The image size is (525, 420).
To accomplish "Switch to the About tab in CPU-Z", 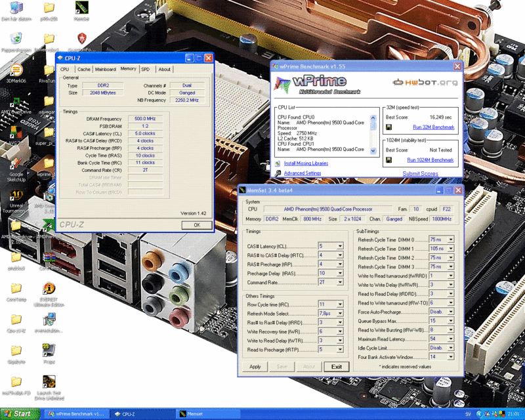I will click(165, 70).
